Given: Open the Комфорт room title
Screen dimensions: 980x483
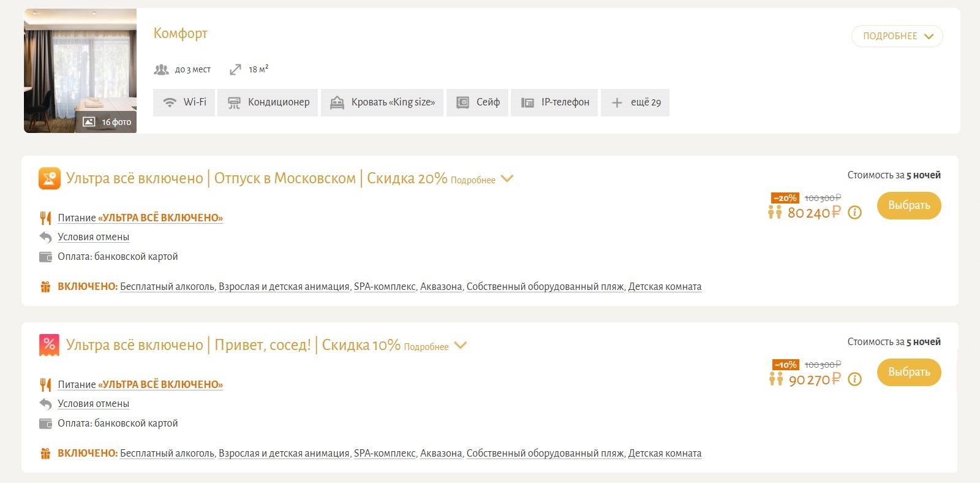Looking at the screenshot, I should point(181,33).
